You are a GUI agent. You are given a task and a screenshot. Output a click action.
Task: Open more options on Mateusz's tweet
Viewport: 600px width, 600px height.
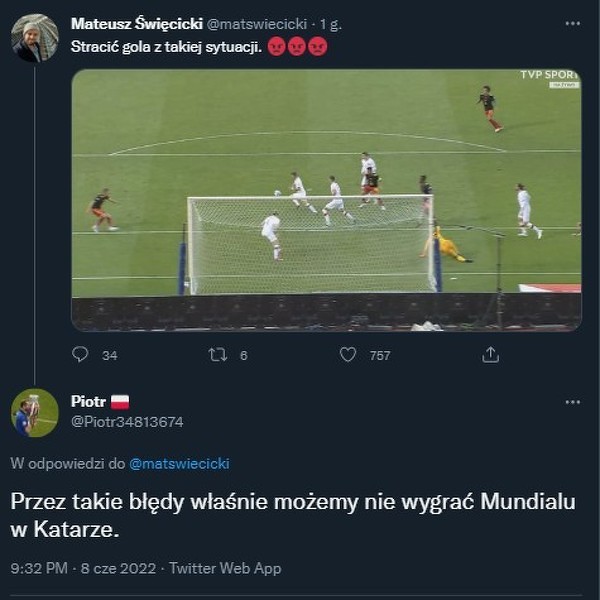[x=572, y=22]
